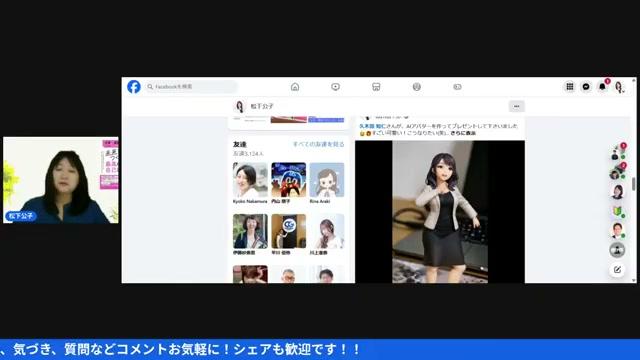Open the green beginner-mark chat head
Viewport: 640px width, 360px height.
pyautogui.click(x=617, y=211)
